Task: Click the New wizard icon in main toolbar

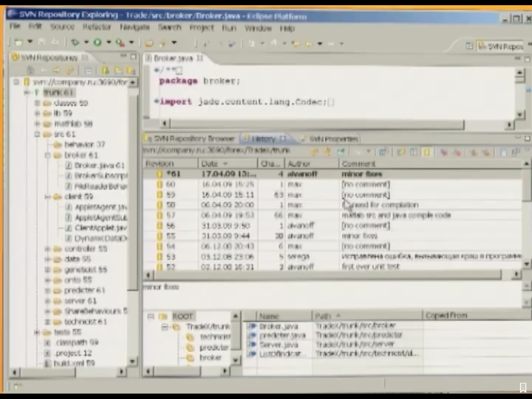Action: tap(19, 43)
